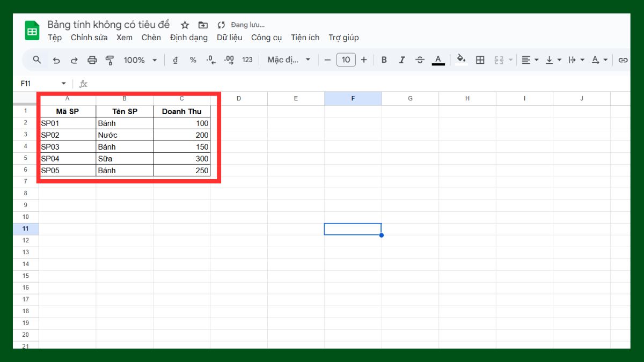Decrease decimal places

(x=211, y=60)
